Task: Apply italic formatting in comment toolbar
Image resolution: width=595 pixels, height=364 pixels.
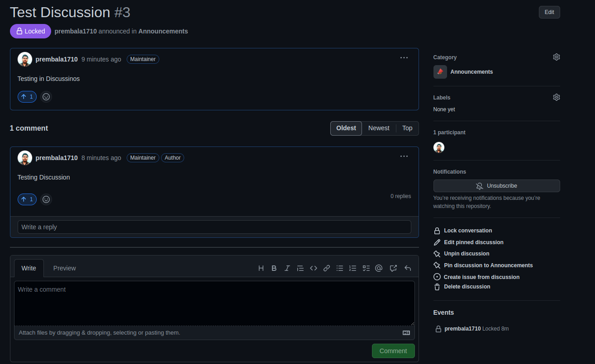Action: (287, 268)
